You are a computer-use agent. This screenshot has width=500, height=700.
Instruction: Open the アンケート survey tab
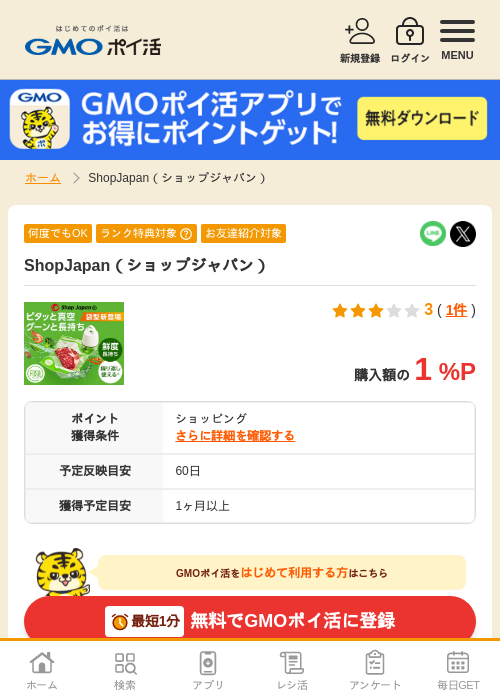tap(375, 671)
